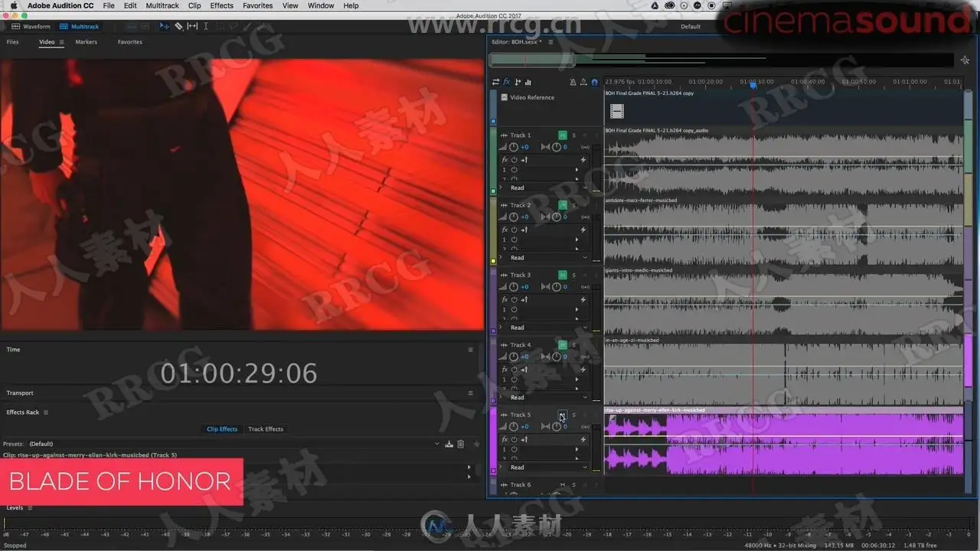Toggle the metronome icon

coord(573,82)
